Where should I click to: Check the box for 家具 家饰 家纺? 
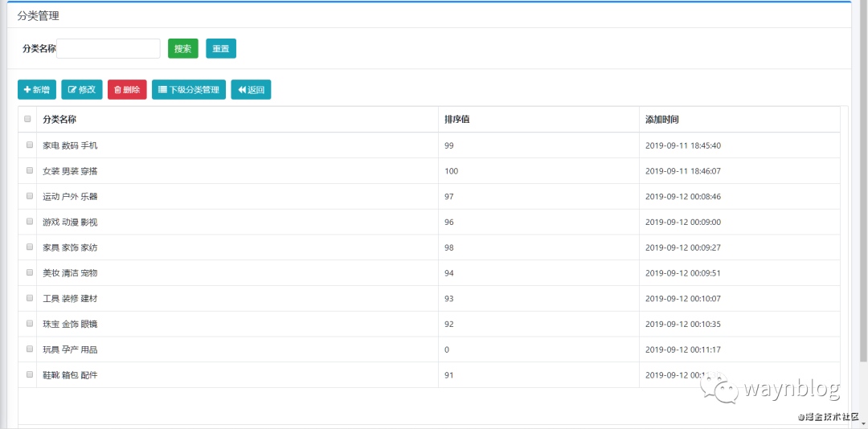coord(30,247)
